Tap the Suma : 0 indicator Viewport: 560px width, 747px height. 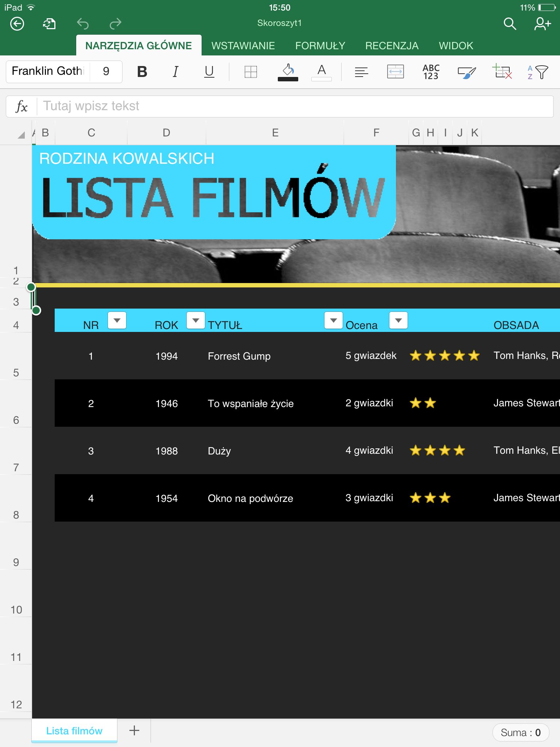point(521,732)
